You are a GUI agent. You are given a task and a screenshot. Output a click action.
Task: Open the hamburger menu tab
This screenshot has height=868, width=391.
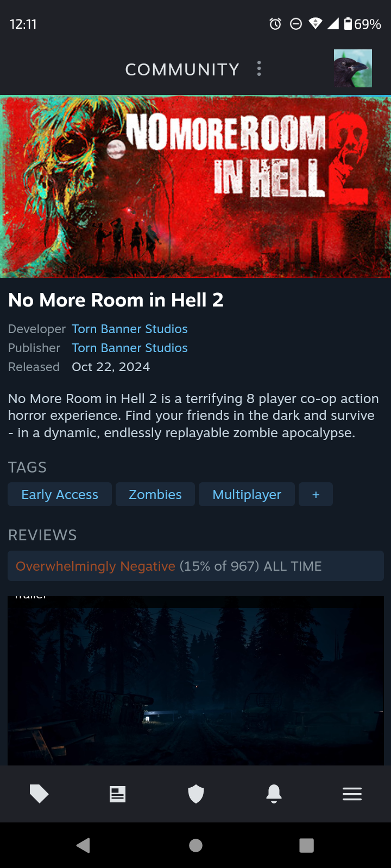tap(352, 794)
